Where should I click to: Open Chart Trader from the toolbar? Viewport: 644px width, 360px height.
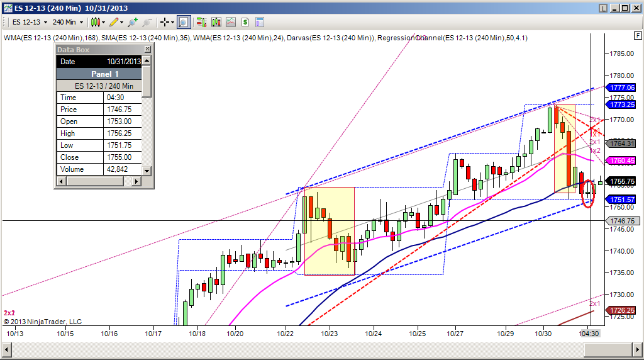[x=201, y=22]
